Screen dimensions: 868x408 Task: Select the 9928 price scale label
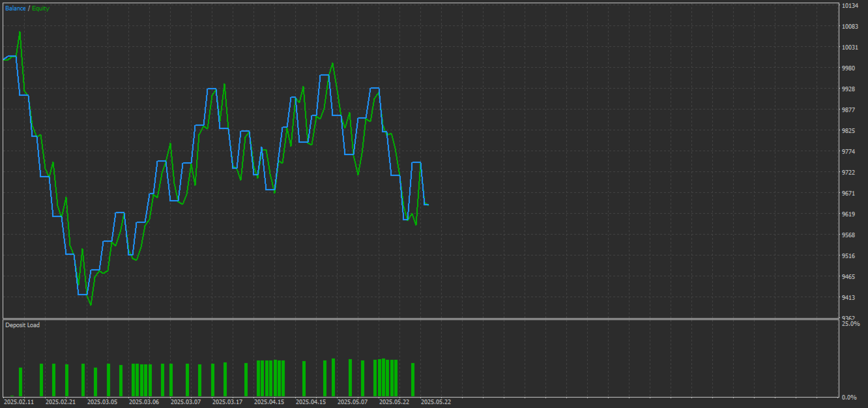pos(849,89)
